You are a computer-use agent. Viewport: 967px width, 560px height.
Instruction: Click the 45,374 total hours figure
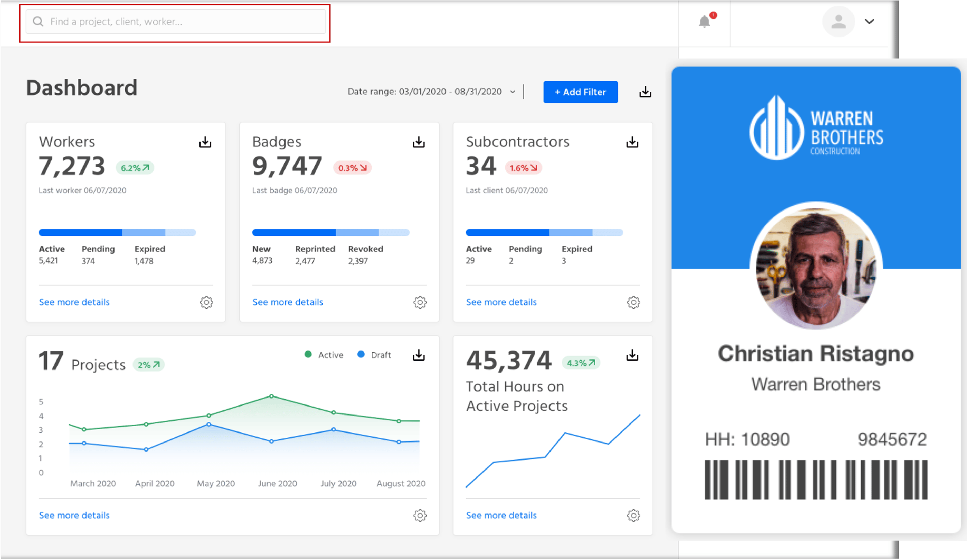(x=509, y=361)
